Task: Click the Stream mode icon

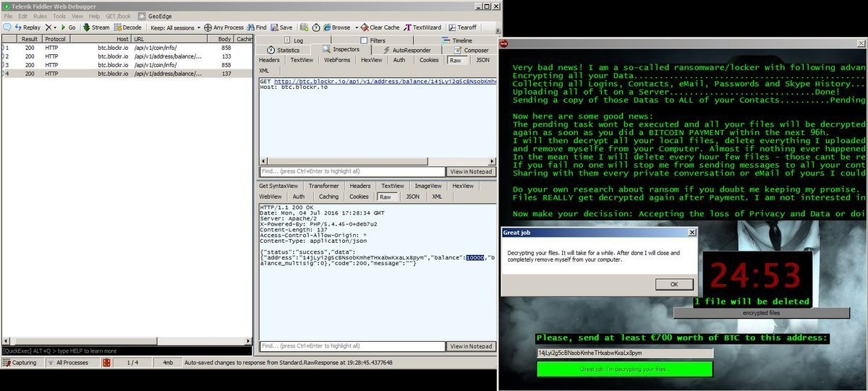Action: [x=86, y=27]
